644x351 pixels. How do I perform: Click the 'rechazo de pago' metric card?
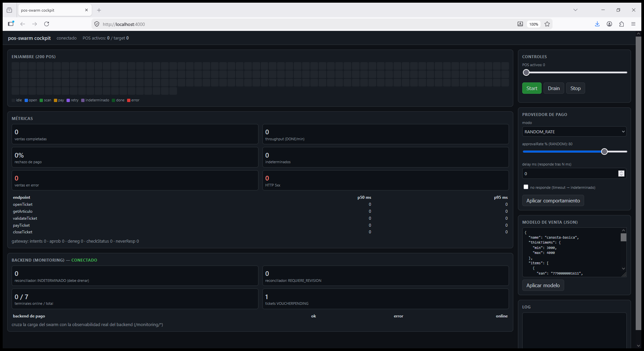pos(135,157)
